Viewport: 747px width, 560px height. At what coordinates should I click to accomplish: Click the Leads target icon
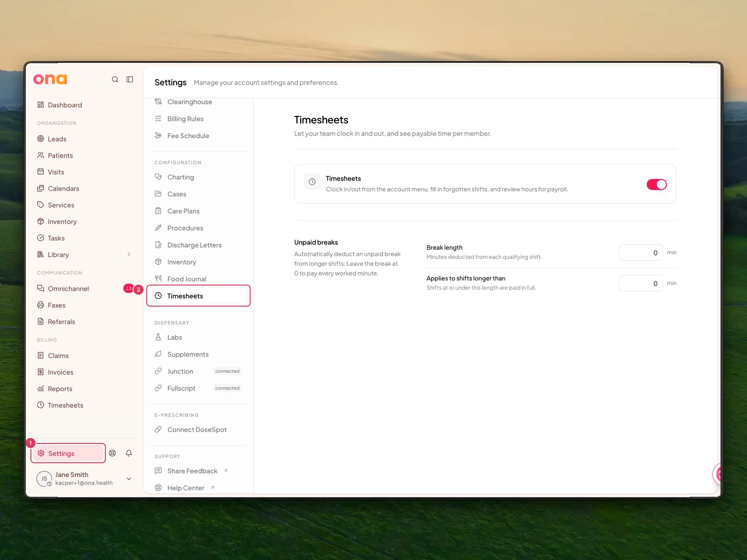click(x=40, y=139)
